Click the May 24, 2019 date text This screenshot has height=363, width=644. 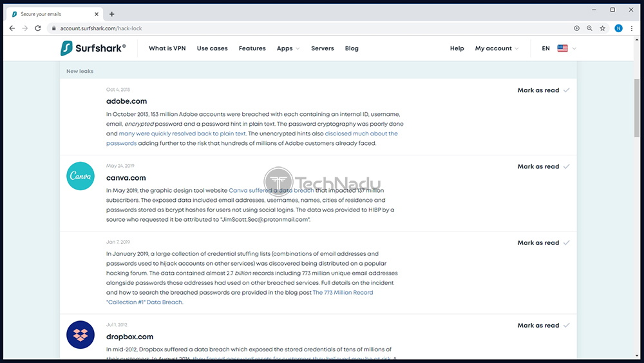(120, 166)
